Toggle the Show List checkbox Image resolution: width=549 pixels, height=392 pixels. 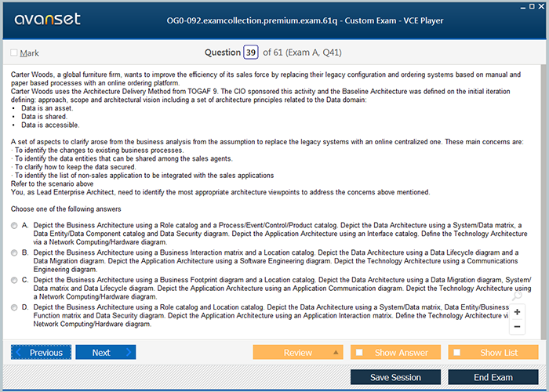457,352
